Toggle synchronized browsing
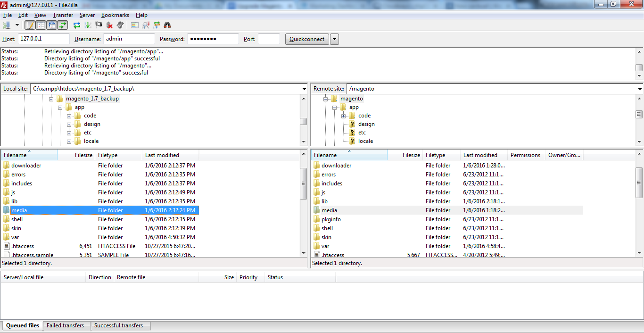644x333 pixels. pyautogui.click(x=157, y=25)
